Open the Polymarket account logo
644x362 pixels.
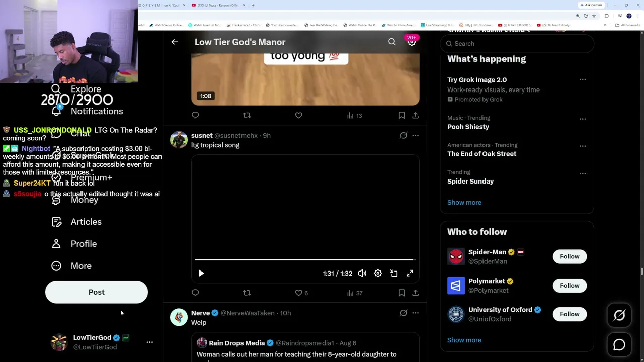(x=456, y=285)
